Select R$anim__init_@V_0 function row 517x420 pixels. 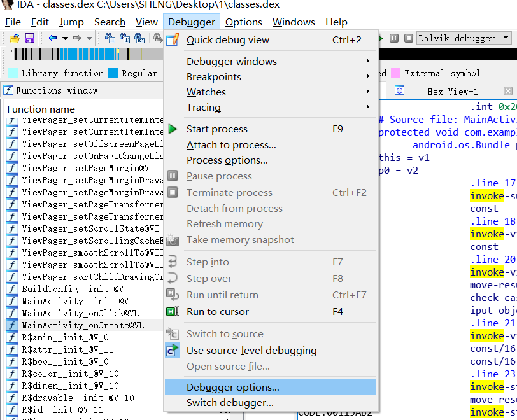(85, 337)
